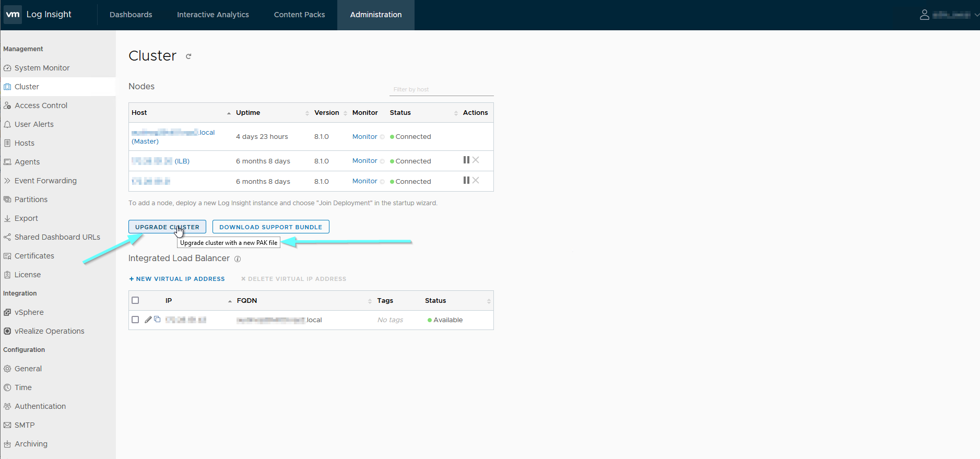Image resolution: width=980 pixels, height=459 pixels.
Task: Edit the virtual IP pencil icon
Action: pyautogui.click(x=148, y=320)
